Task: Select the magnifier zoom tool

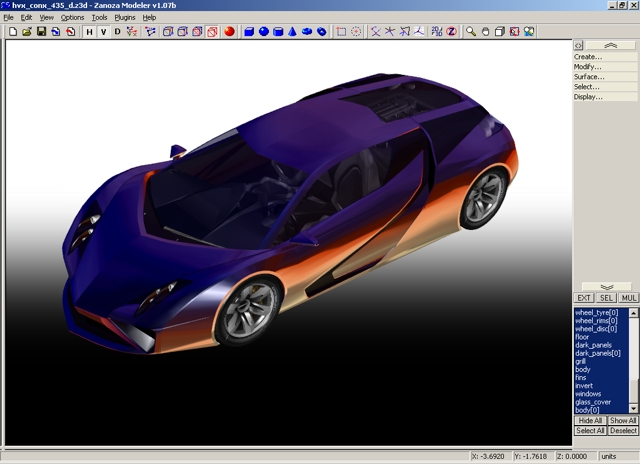Action: click(472, 32)
